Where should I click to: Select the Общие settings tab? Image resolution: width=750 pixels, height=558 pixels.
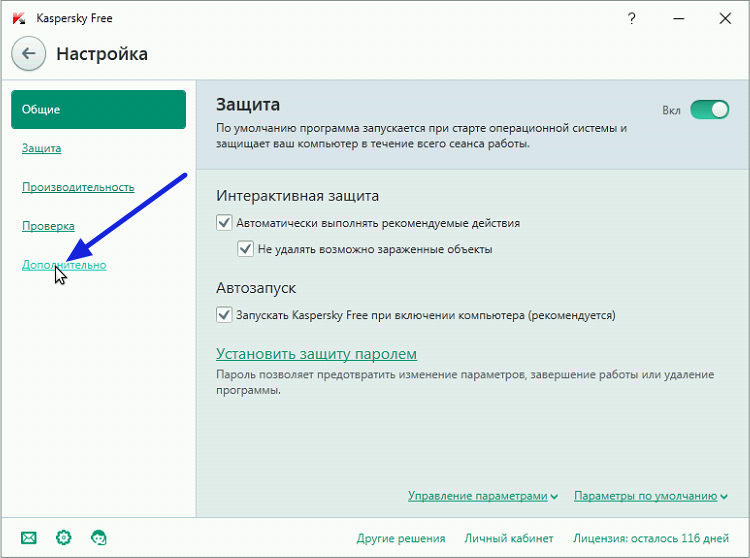tap(99, 109)
